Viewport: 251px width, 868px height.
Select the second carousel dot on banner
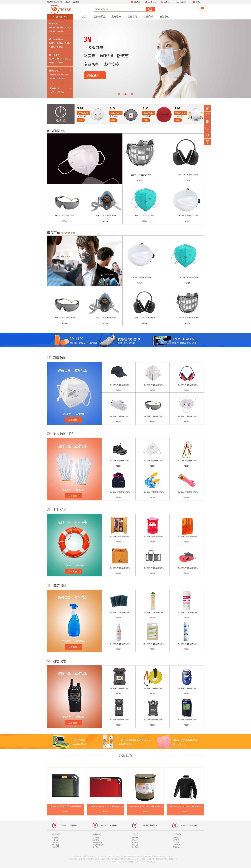click(125, 94)
